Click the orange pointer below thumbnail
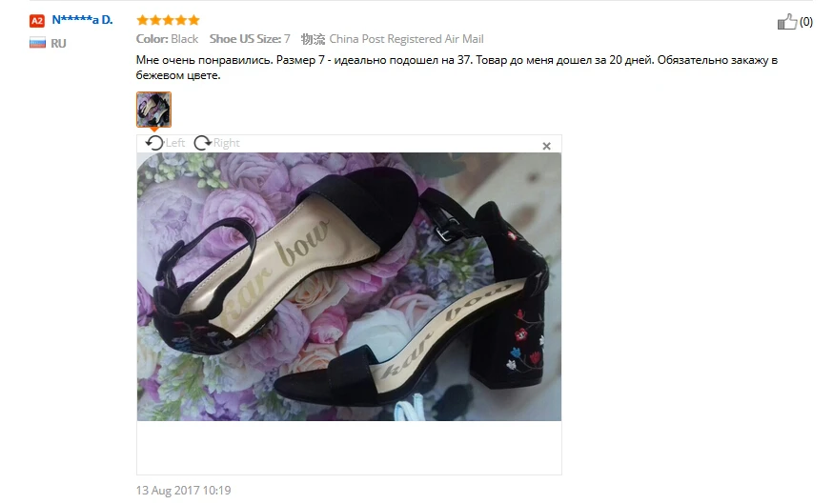833x504 pixels. (154, 129)
